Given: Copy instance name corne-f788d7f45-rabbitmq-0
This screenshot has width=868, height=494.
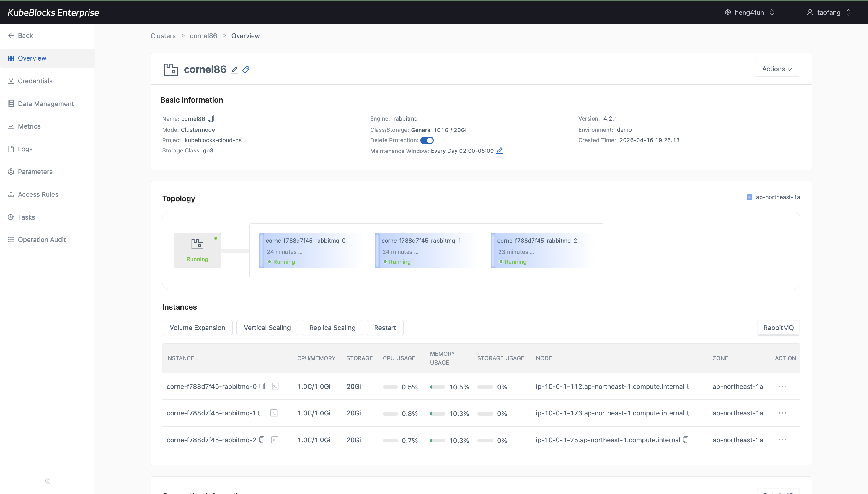Looking at the screenshot, I should pyautogui.click(x=262, y=386).
